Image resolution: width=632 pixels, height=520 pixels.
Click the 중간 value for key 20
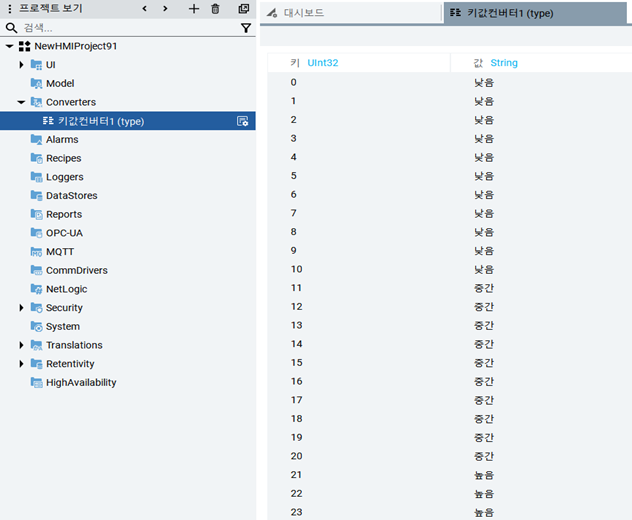point(484,456)
